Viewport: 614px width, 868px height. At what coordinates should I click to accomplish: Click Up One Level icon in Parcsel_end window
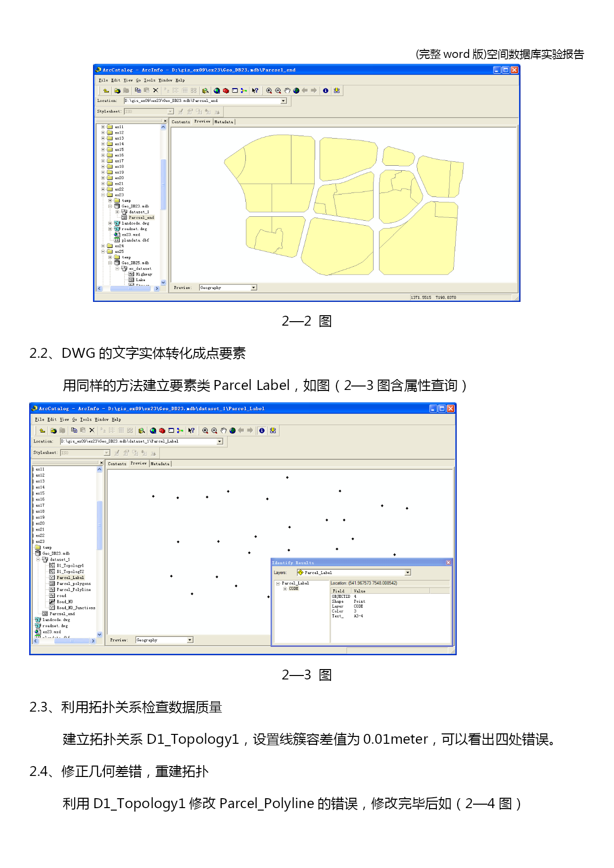[106, 91]
